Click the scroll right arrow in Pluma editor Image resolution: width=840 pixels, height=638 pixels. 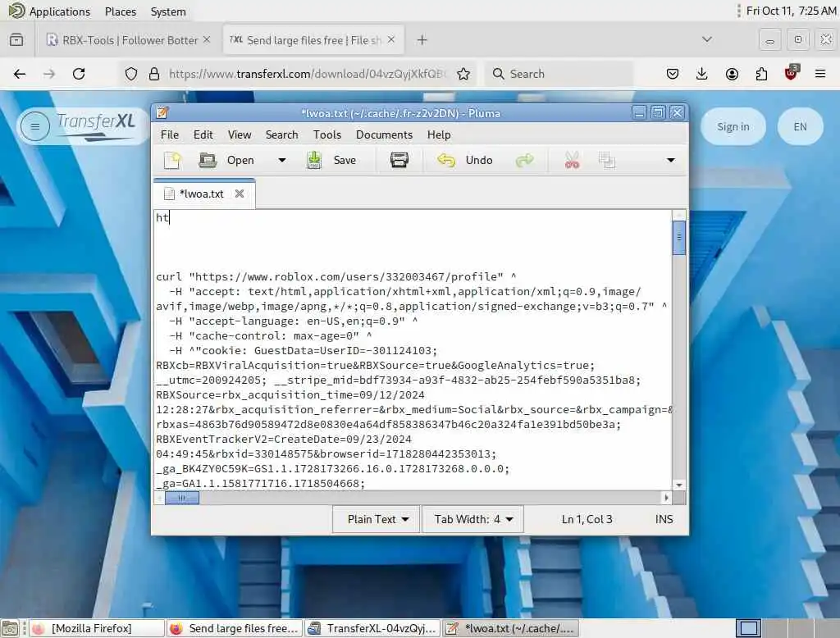666,498
